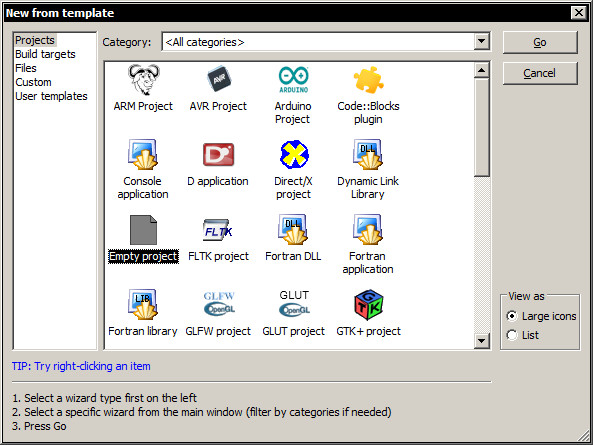The image size is (593, 445).
Task: Click the 'Console application' label text
Action: 143,188
